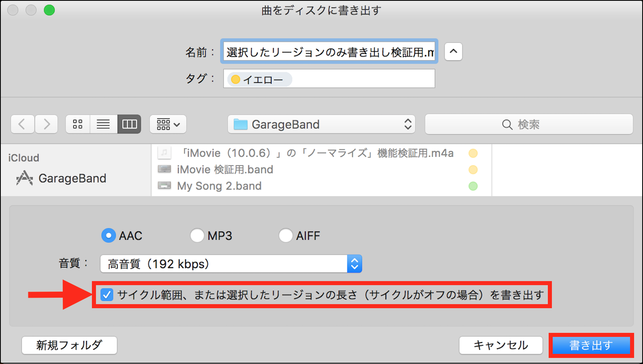Screen dimensions: 643x364
Task: Create a folder with 新規フォルダ button
Action: click(x=69, y=345)
